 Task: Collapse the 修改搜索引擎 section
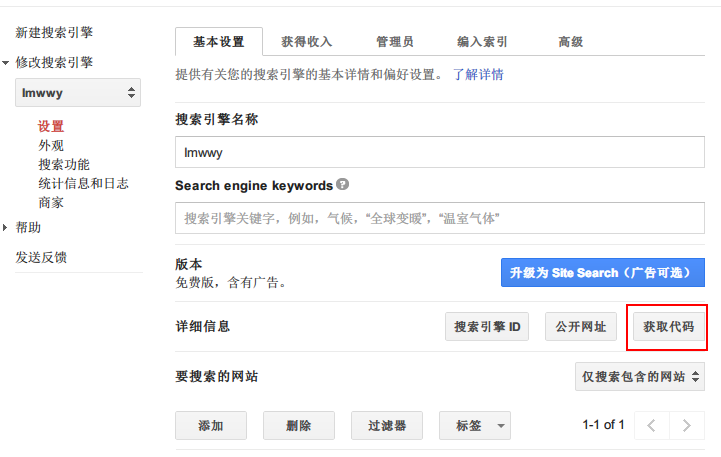(x=6, y=62)
